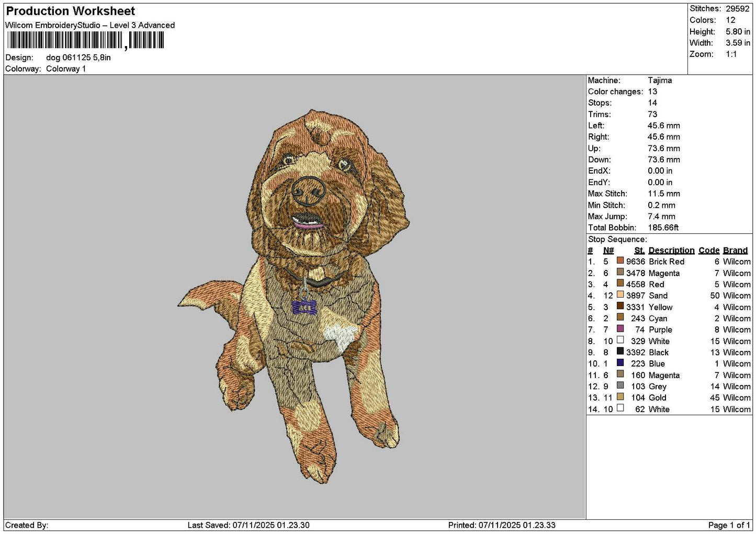Click the Colors value '12'

pos(730,20)
